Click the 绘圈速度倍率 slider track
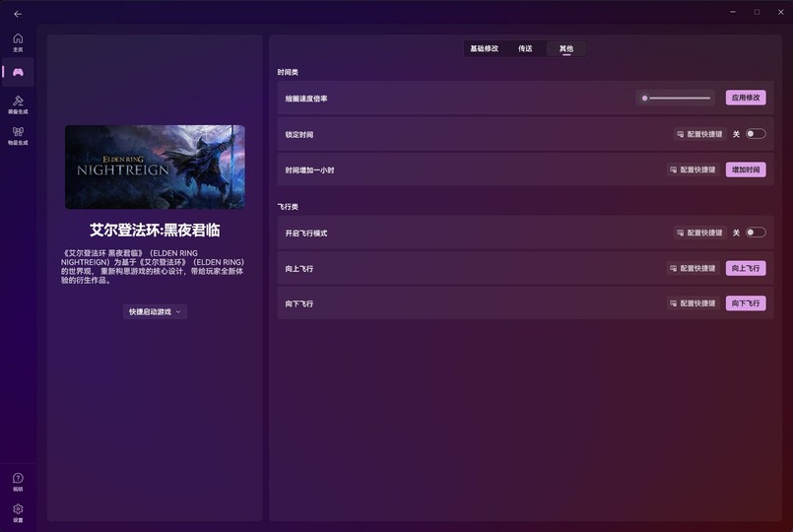 point(677,99)
